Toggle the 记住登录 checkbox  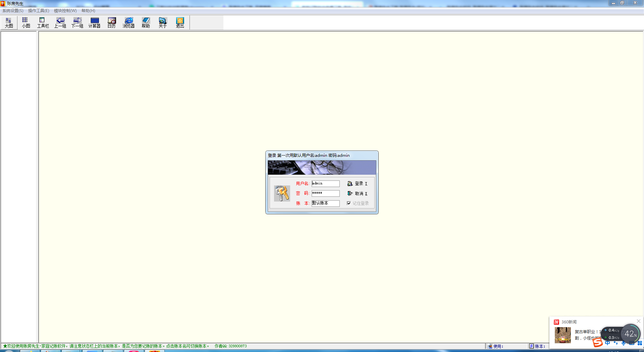tap(349, 203)
